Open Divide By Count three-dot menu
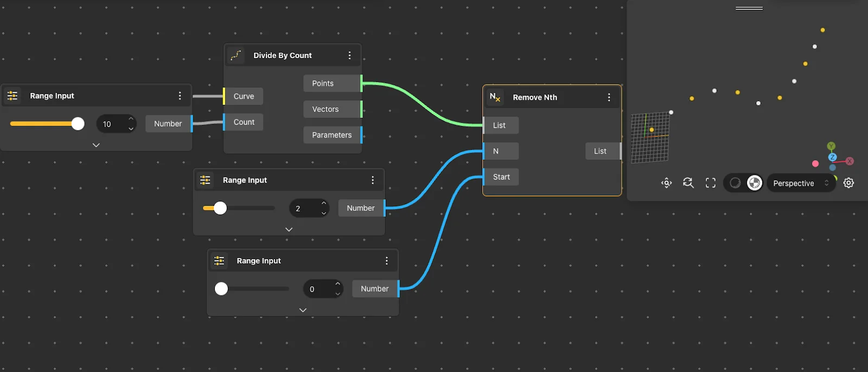The image size is (868, 372). [x=349, y=55]
